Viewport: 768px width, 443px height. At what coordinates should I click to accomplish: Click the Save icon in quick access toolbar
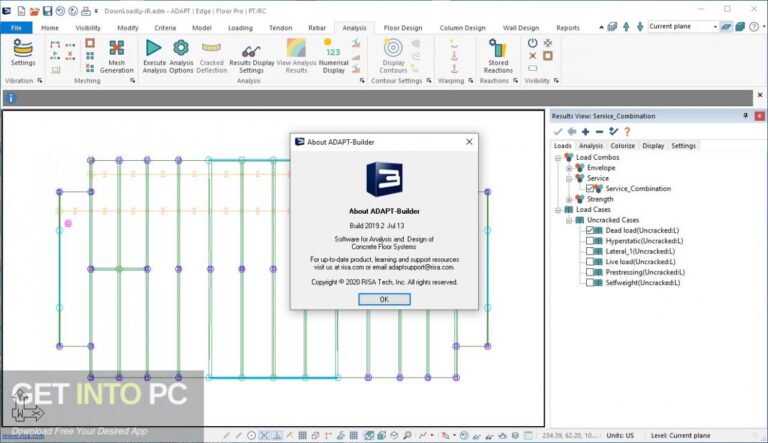click(47, 11)
